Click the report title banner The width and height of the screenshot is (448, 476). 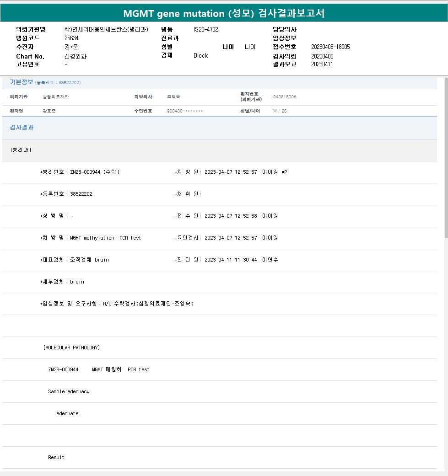pyautogui.click(x=224, y=13)
